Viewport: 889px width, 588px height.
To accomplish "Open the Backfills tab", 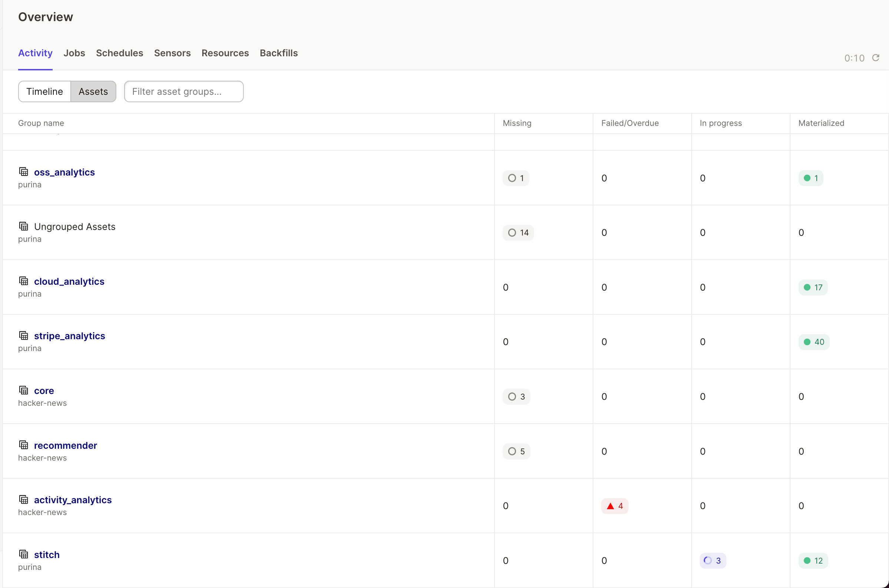I will (x=279, y=53).
